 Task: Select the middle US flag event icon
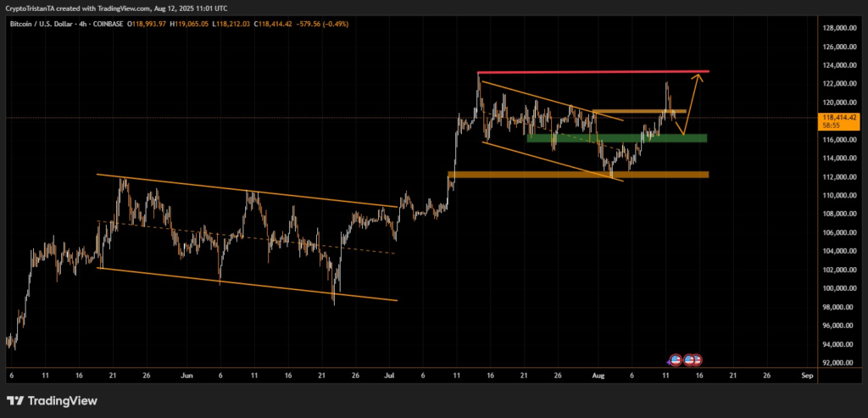[690, 359]
